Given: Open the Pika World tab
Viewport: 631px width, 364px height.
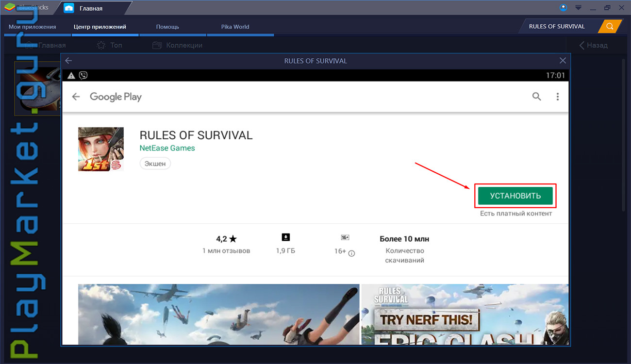Looking at the screenshot, I should click(235, 27).
